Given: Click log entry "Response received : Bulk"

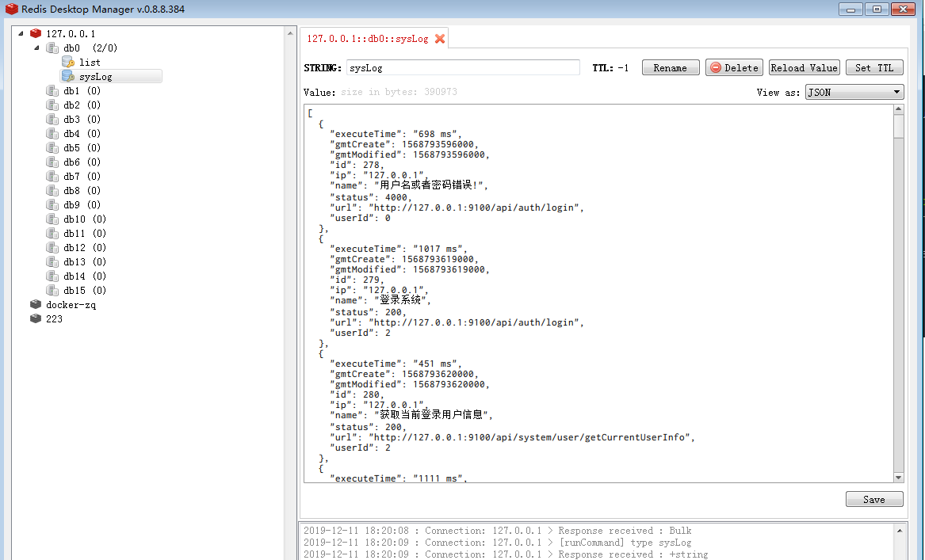Looking at the screenshot, I should pyautogui.click(x=625, y=531).
